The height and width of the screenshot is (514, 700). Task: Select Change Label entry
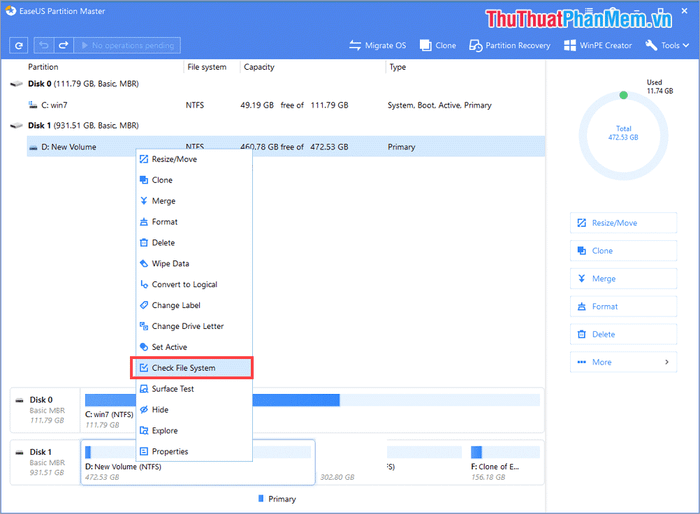click(x=194, y=305)
